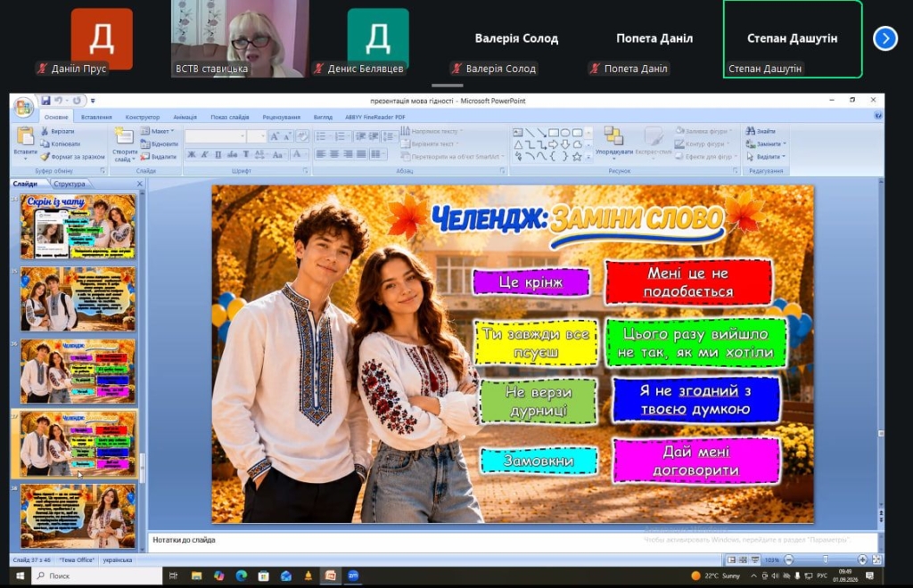Image resolution: width=913 pixels, height=588 pixels.
Task: Adjust the zoom slider in status bar
Action: click(826, 559)
